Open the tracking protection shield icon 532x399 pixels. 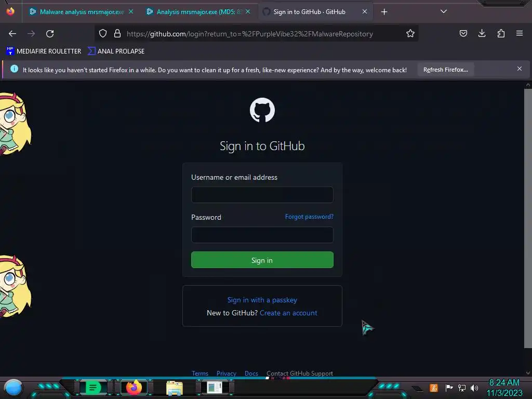tap(103, 33)
